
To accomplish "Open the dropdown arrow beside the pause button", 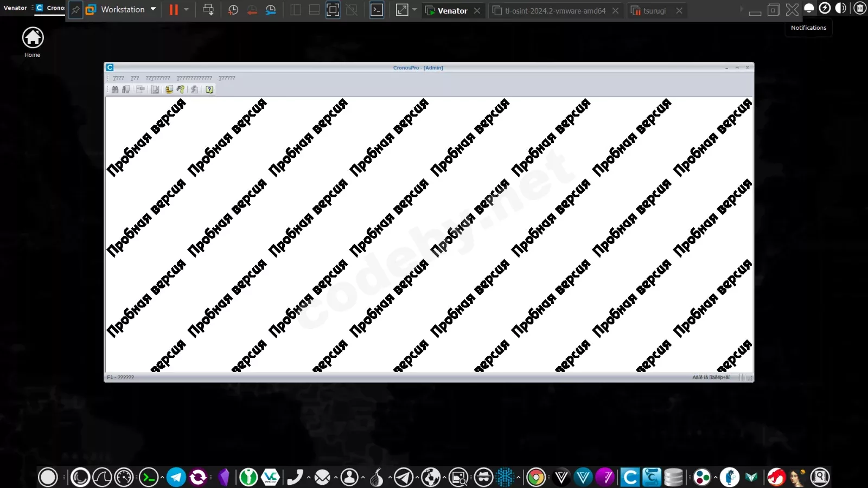I will (x=187, y=9).
